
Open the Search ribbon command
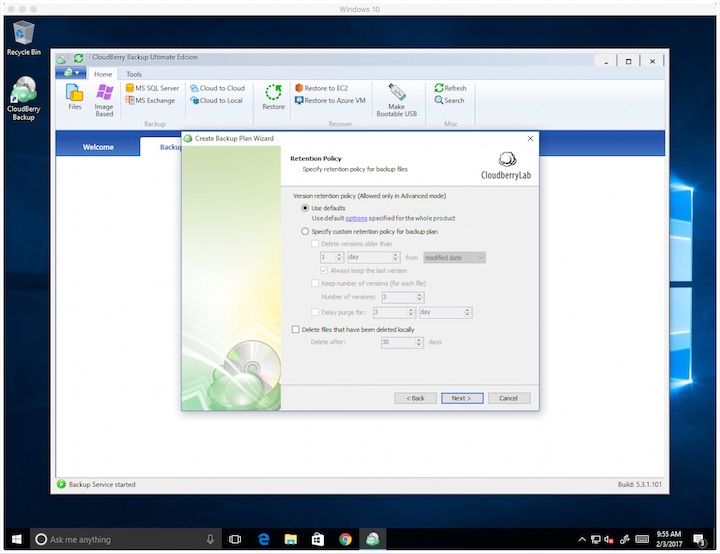pos(449,100)
